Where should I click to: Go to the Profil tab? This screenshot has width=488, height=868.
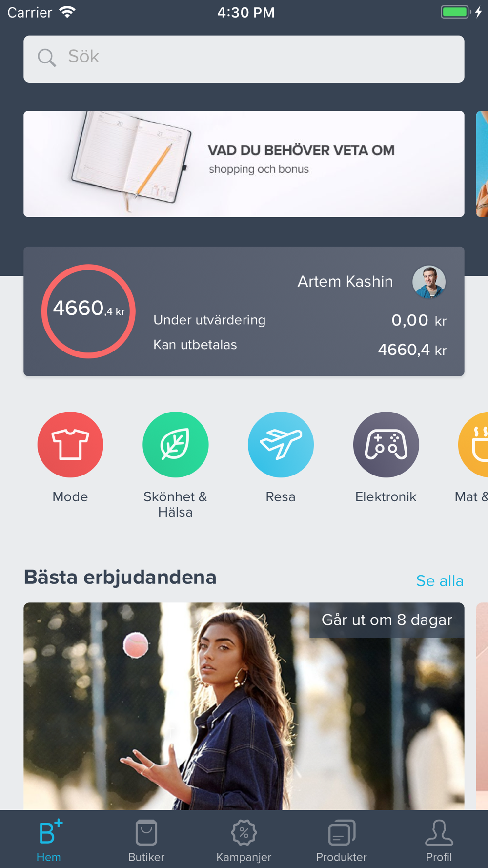pyautogui.click(x=439, y=841)
